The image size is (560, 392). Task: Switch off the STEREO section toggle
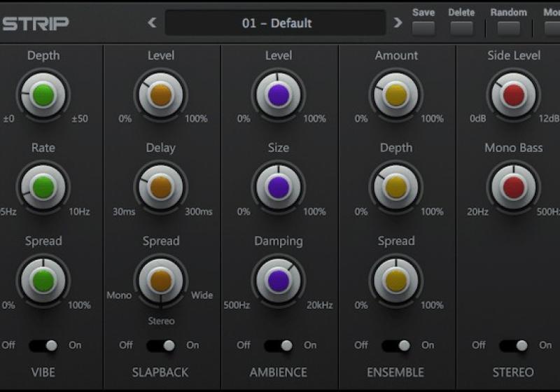coord(514,345)
